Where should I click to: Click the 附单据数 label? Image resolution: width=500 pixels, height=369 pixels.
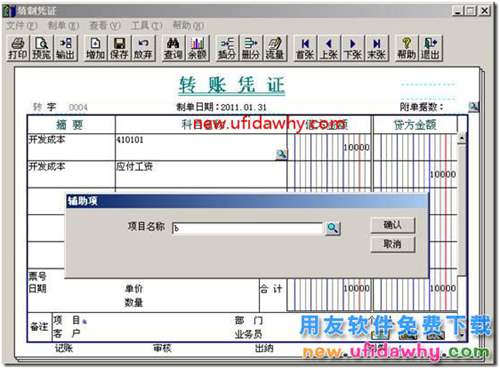421,107
